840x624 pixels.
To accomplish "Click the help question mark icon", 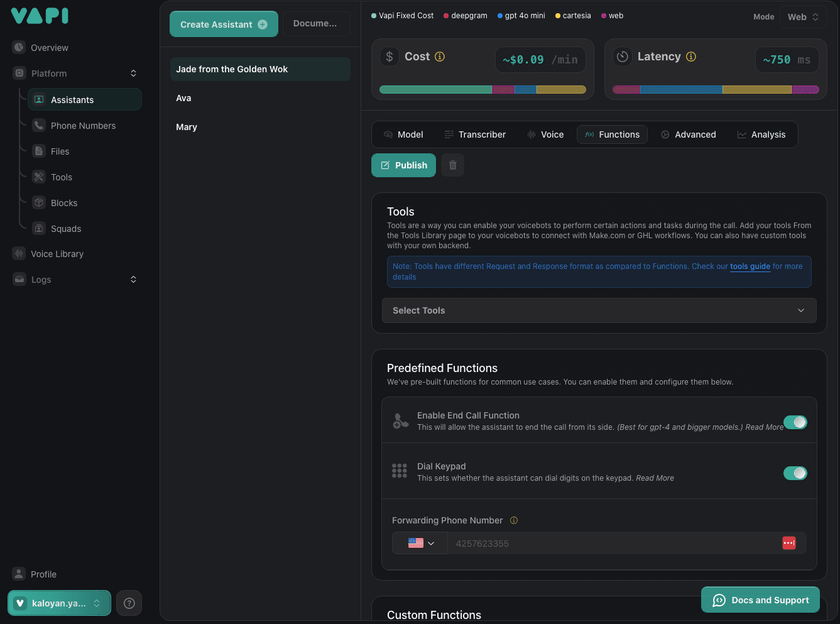I will (x=129, y=603).
